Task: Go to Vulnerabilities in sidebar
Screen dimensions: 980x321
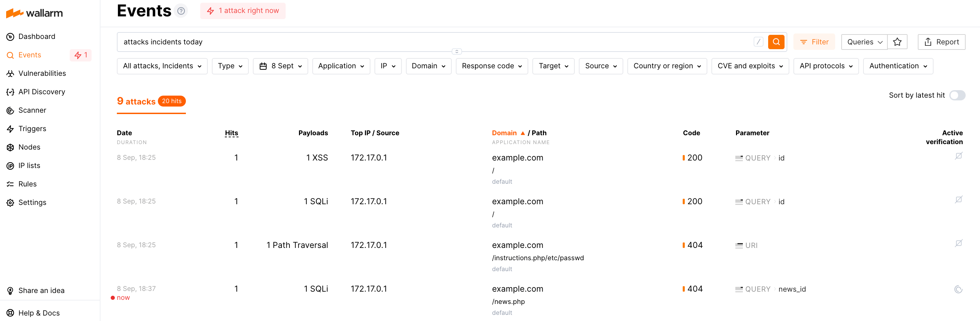Action: pos(42,73)
